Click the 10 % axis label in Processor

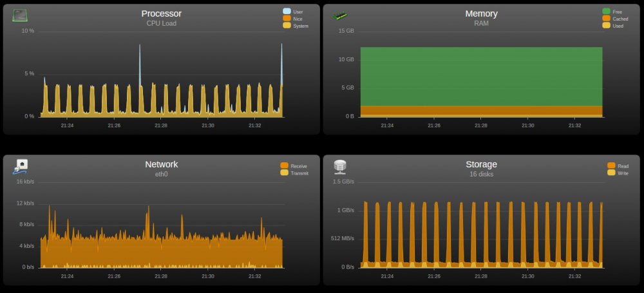pos(28,31)
